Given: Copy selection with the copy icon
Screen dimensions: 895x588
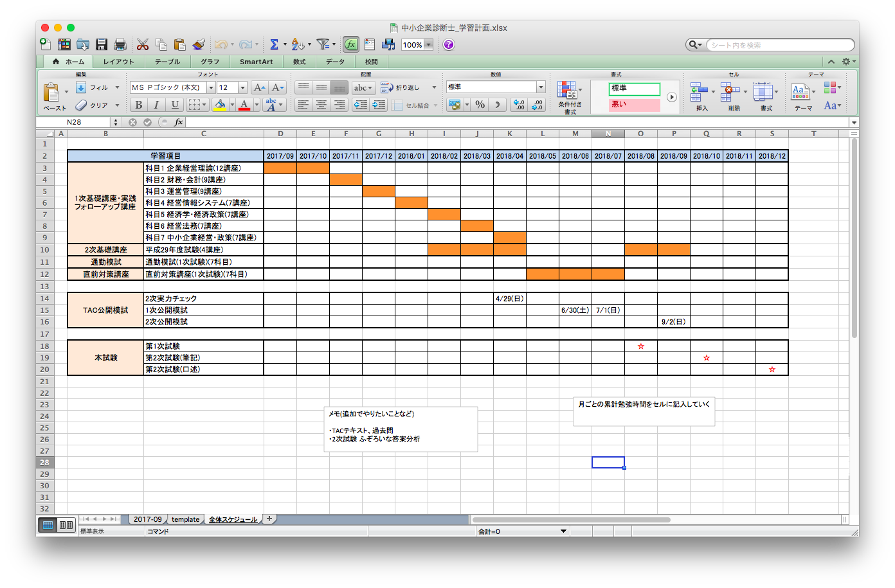Looking at the screenshot, I should (161, 44).
